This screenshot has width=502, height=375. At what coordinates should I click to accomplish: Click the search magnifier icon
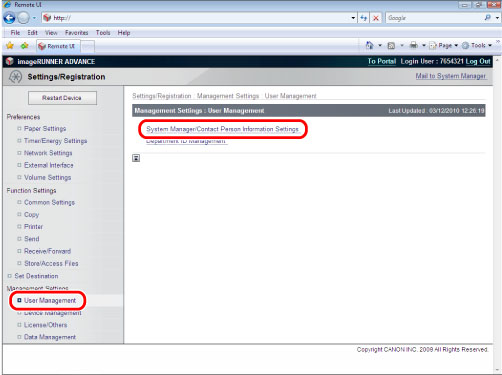[488, 18]
